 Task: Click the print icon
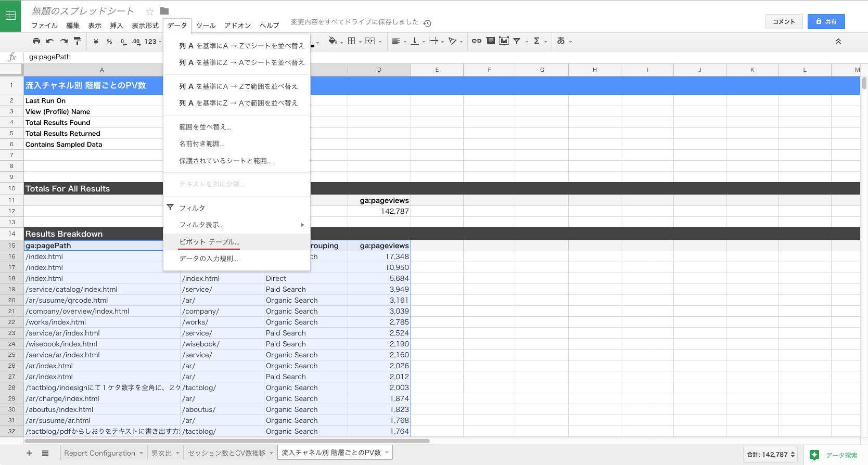(36, 41)
